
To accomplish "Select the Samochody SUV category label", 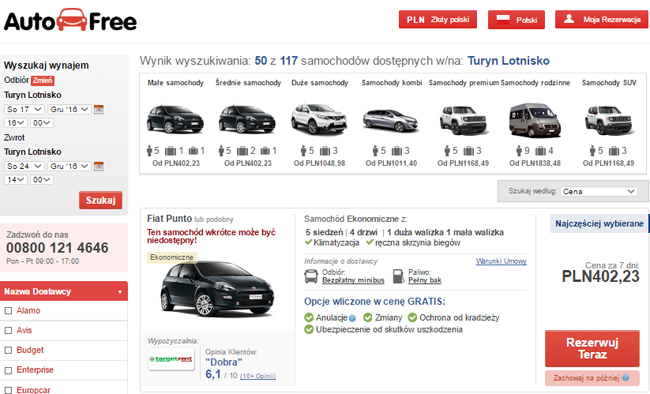I will coord(609,83).
